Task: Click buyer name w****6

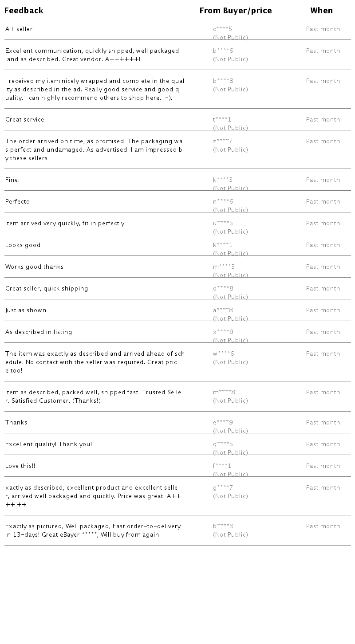Action: 223,354
